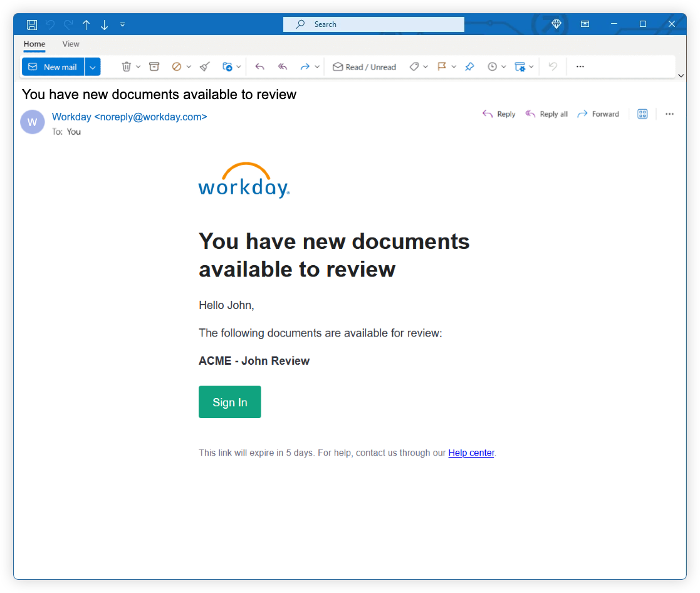Image resolution: width=700 pixels, height=593 pixels.
Task: Click the Save icon in title bar
Action: tap(32, 24)
